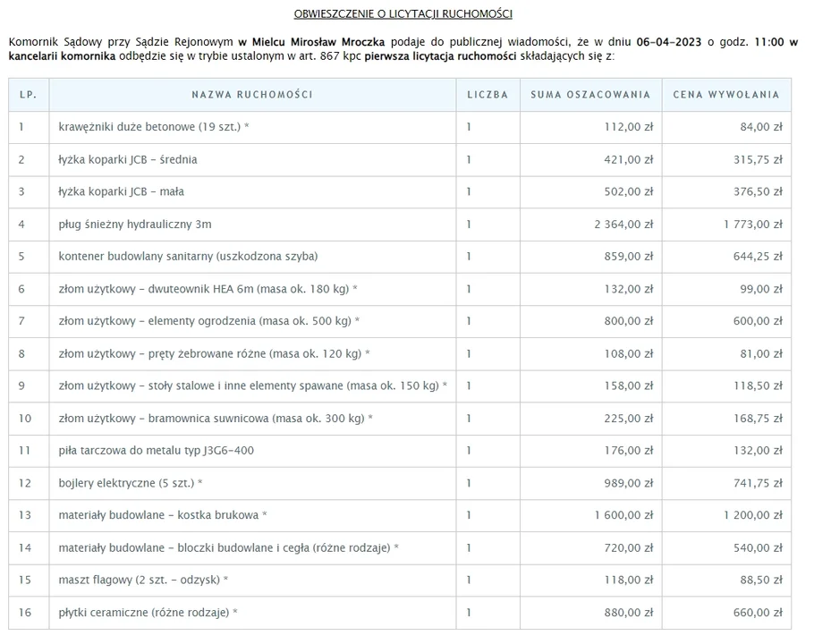Select row krawężniki duże betonowe (19 szt.)
This screenshot has width=831, height=644.
(400, 127)
